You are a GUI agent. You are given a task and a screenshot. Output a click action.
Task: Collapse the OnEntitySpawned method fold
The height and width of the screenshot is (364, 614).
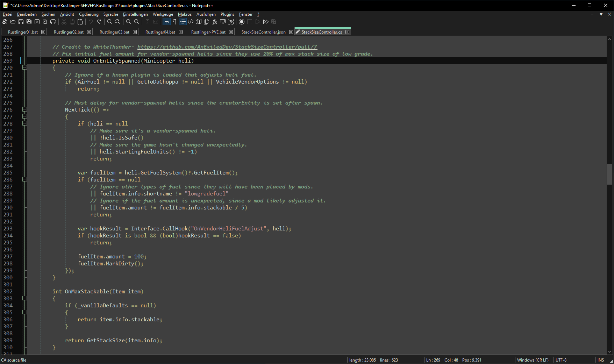click(x=24, y=67)
